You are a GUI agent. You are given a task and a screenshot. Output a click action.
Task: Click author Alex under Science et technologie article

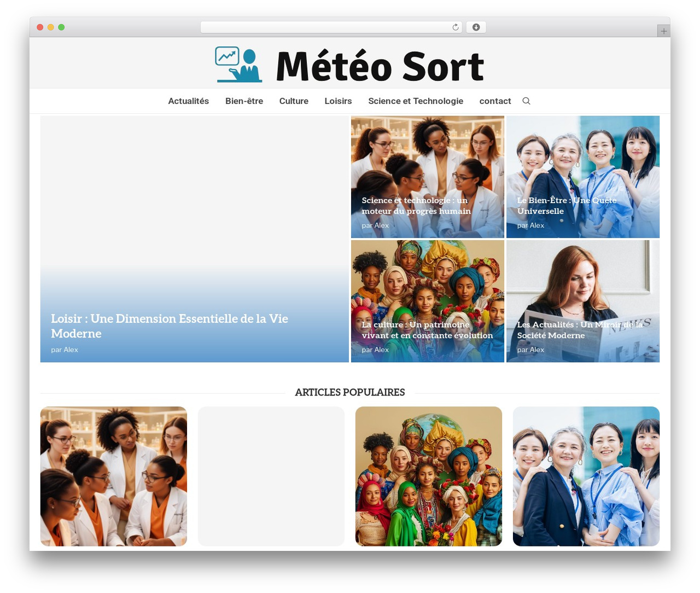382,225
